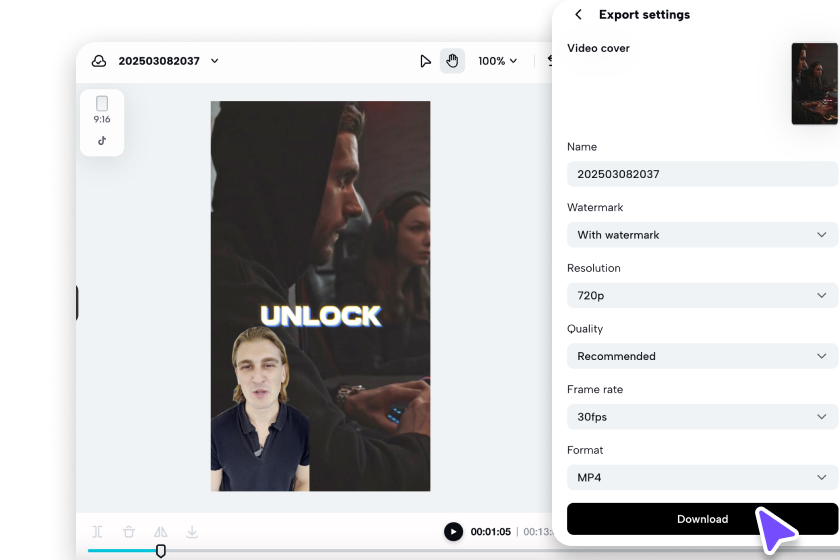Click the timeline download icon
This screenshot has width=840, height=560.
pos(192,532)
